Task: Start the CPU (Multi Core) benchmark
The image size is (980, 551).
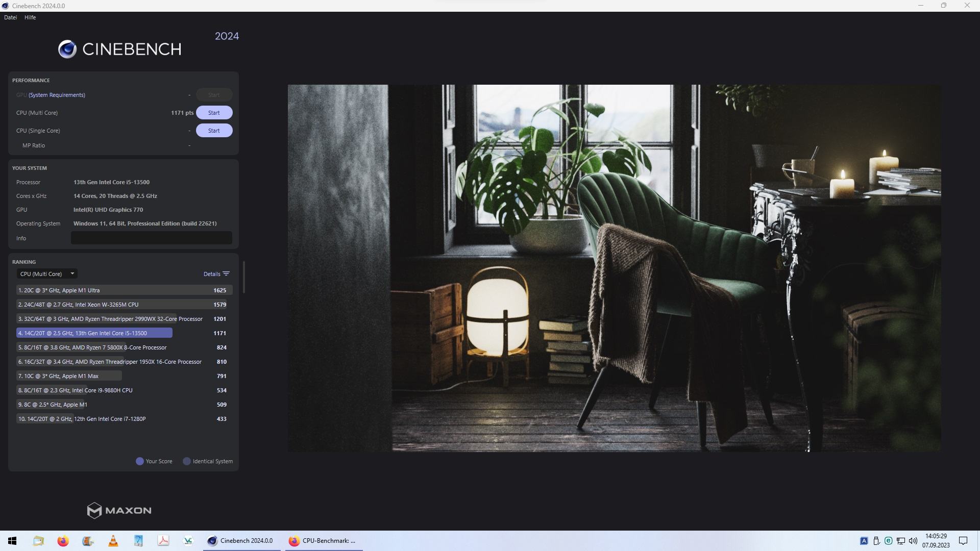Action: [x=214, y=113]
